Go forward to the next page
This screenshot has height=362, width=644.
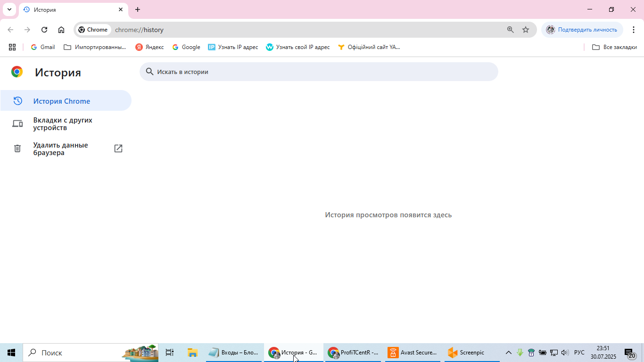[27, 30]
